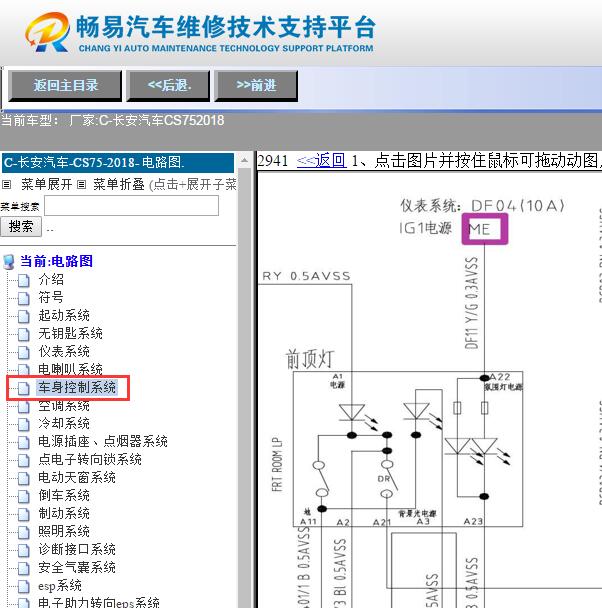The height and width of the screenshot is (608, 602).
Task: Click the 当前:电路图 root node icon
Action: [x=9, y=262]
